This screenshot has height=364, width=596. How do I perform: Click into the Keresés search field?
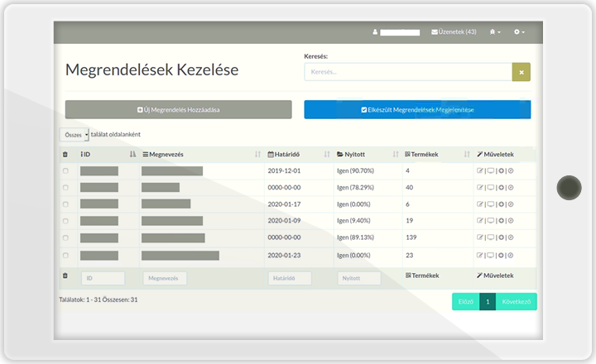click(x=407, y=72)
